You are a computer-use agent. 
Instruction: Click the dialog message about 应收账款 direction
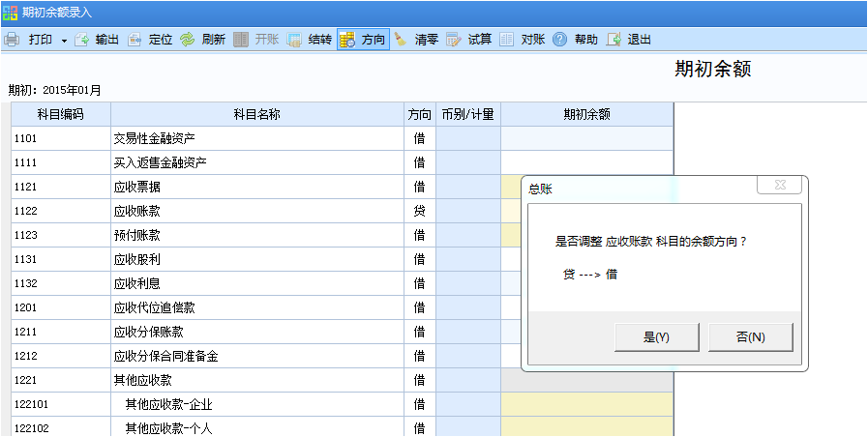pos(651,242)
